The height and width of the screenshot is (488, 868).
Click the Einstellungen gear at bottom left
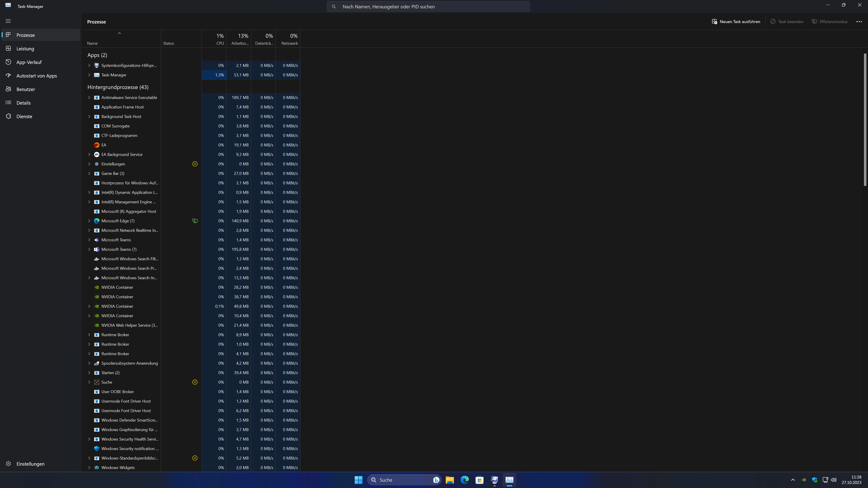tap(8, 464)
